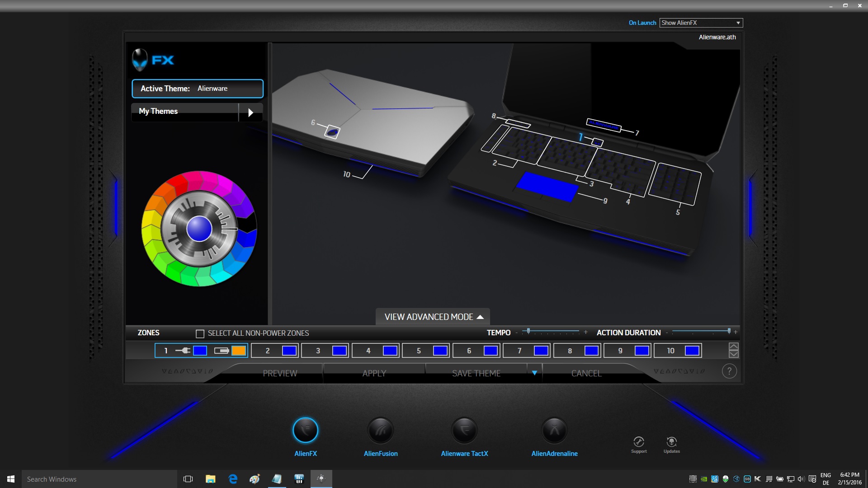This screenshot has width=868, height=488.
Task: Open the AlienFusion module icon
Action: click(x=381, y=430)
